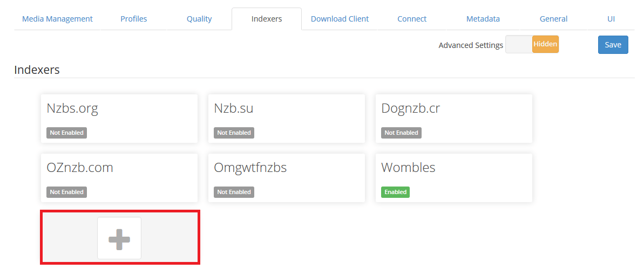Image resolution: width=644 pixels, height=269 pixels.
Task: Select the OZnzb.com indexer card
Action: 119,178
